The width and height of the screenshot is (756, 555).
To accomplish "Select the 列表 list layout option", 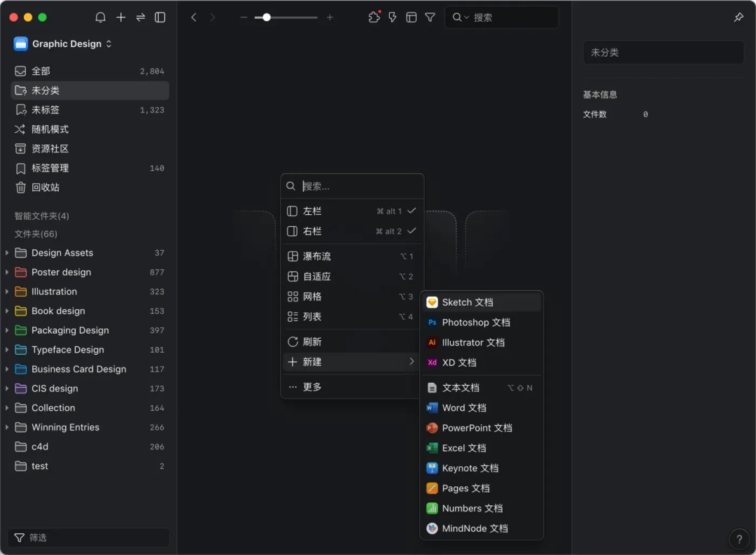I will [x=351, y=317].
